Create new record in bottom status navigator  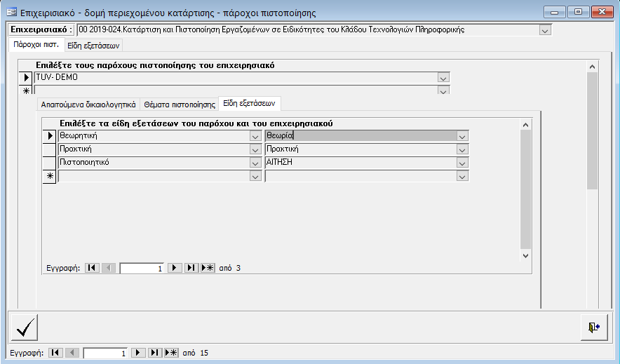point(171,353)
